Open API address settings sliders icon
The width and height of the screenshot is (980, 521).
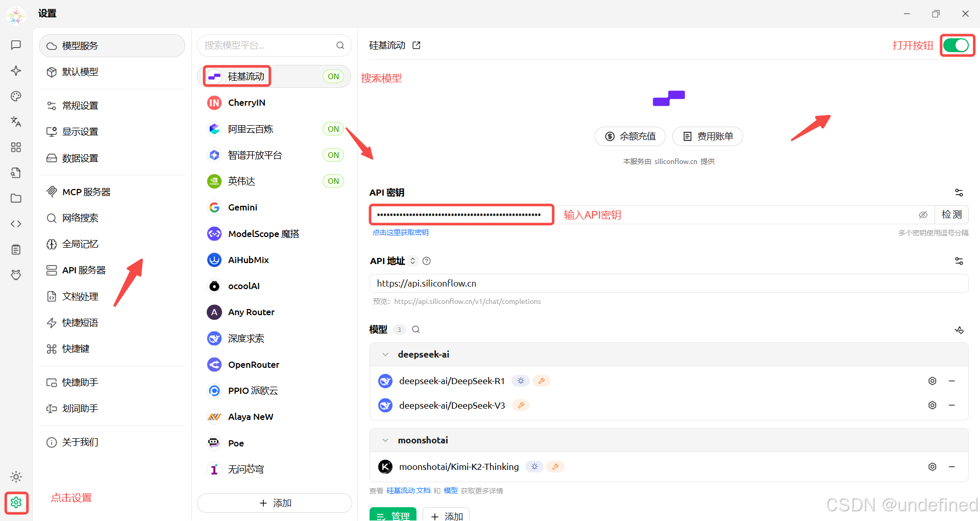point(959,261)
